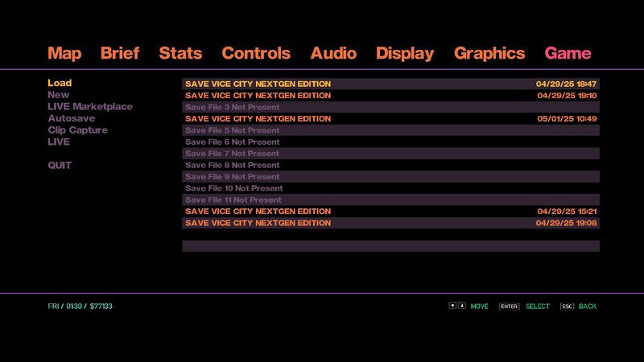644x362 pixels.
Task: Select Save File 6 Not Present slot
Action: tap(390, 142)
